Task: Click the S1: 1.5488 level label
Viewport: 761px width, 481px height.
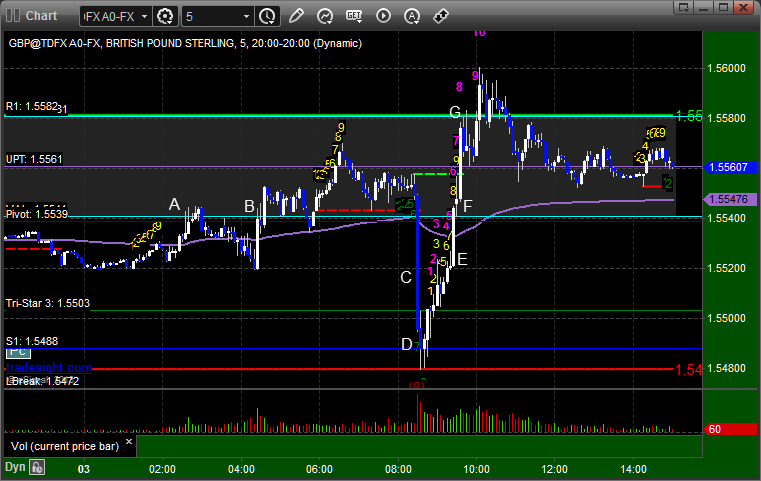Action: 32,341
